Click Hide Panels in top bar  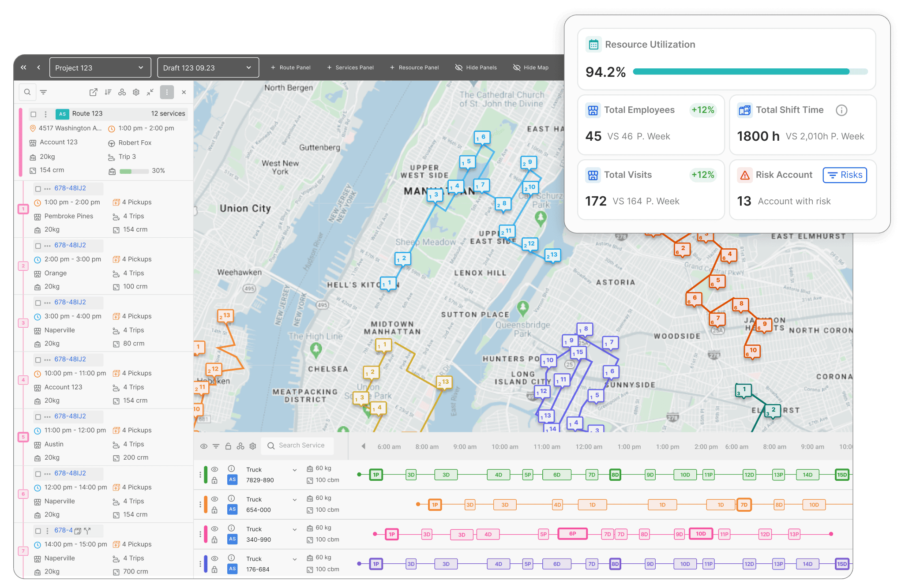pos(476,67)
